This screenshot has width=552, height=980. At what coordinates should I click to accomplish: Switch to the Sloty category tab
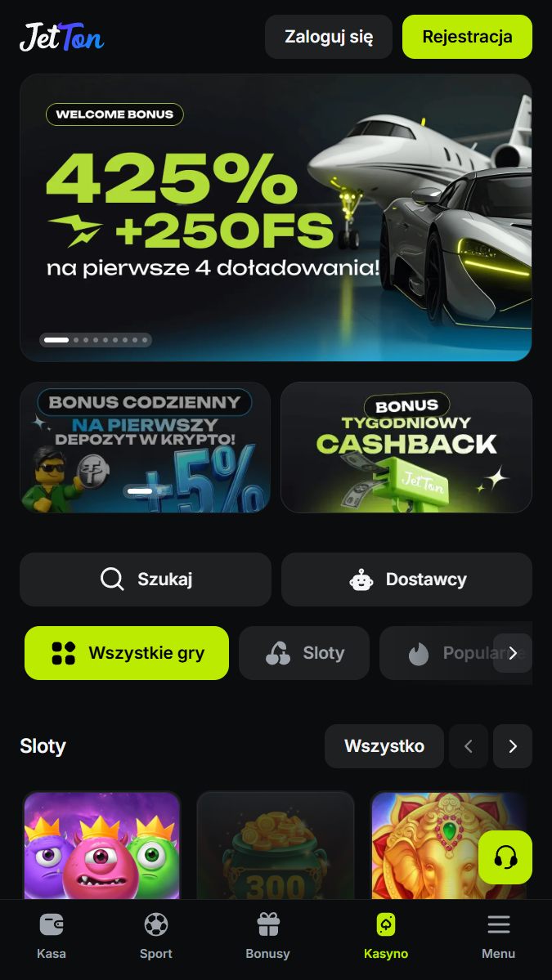[304, 653]
